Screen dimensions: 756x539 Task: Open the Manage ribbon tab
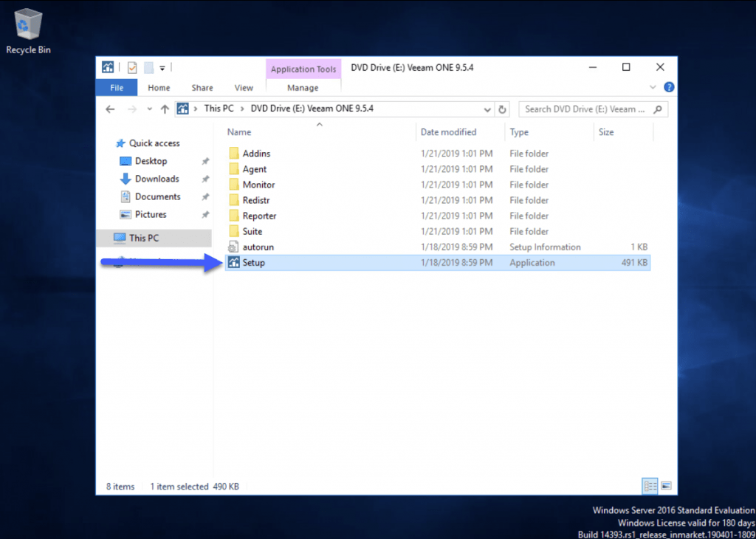(x=303, y=88)
